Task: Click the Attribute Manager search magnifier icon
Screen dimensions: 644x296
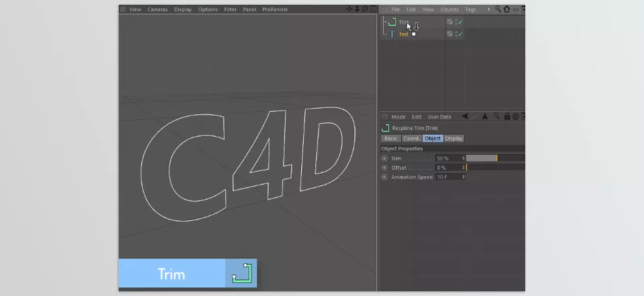Action: [496, 116]
